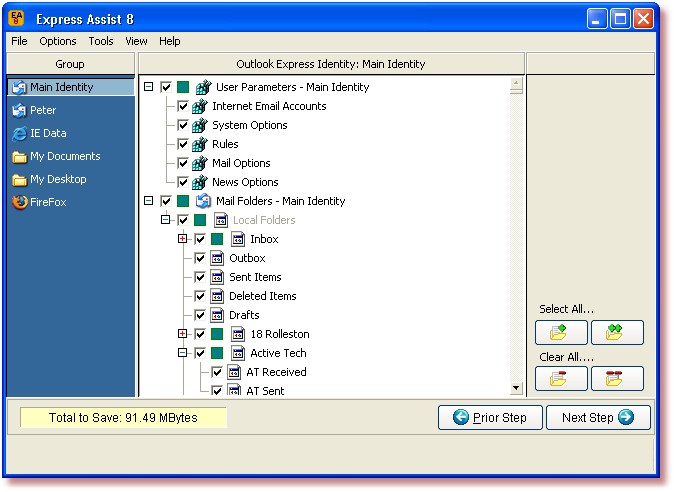Click the tree scrollbar down arrow
Image resolution: width=674 pixels, height=492 pixels.
[516, 388]
